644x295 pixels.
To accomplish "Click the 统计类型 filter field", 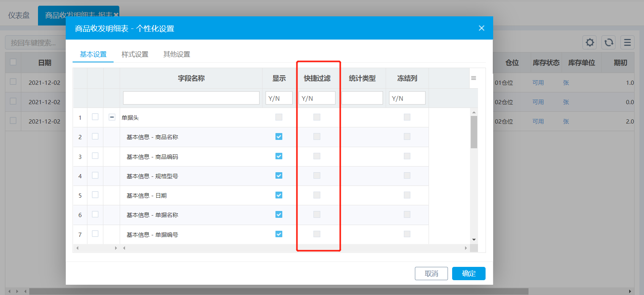I will point(362,98).
